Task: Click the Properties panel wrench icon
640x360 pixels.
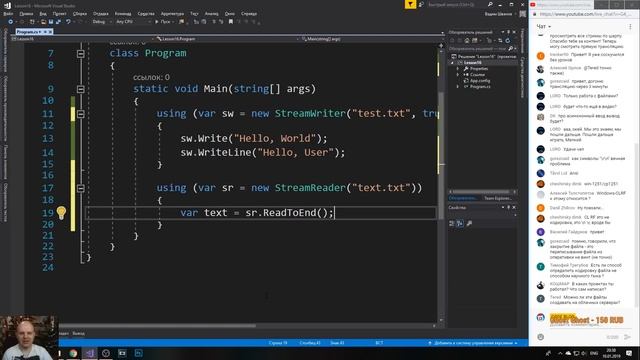Action: pos(469,223)
